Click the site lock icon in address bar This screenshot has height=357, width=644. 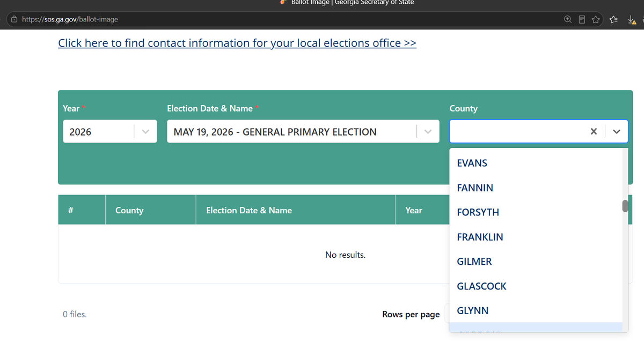pyautogui.click(x=14, y=19)
